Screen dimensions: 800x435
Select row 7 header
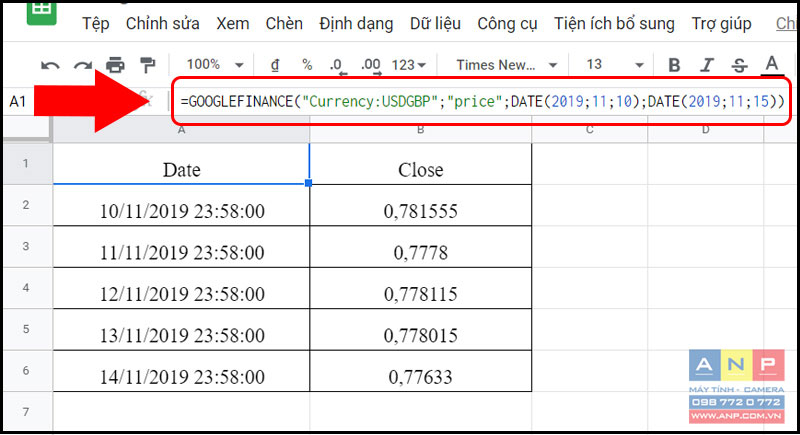pos(26,412)
